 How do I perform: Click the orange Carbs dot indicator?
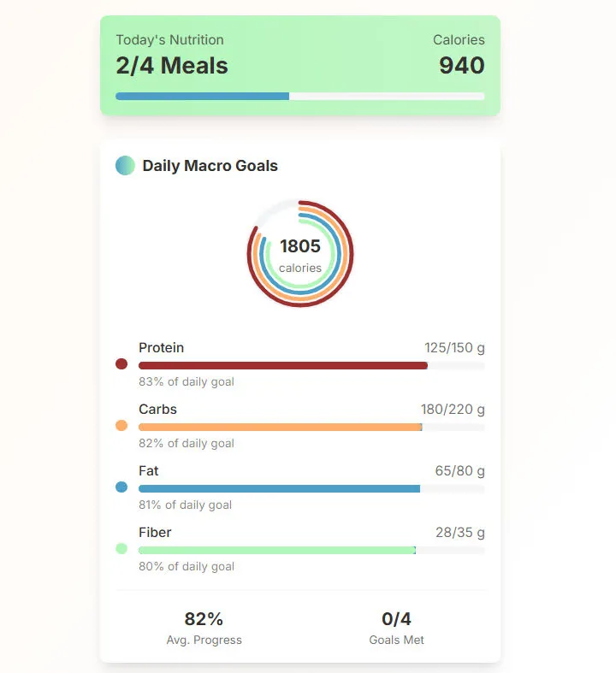[121, 425]
